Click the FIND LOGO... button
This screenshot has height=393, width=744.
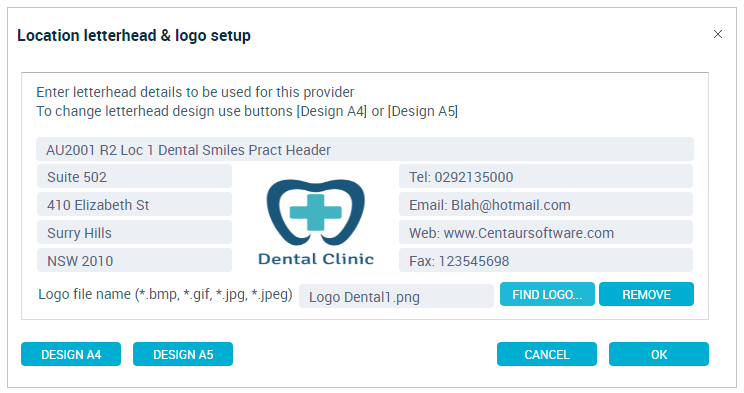pos(547,294)
